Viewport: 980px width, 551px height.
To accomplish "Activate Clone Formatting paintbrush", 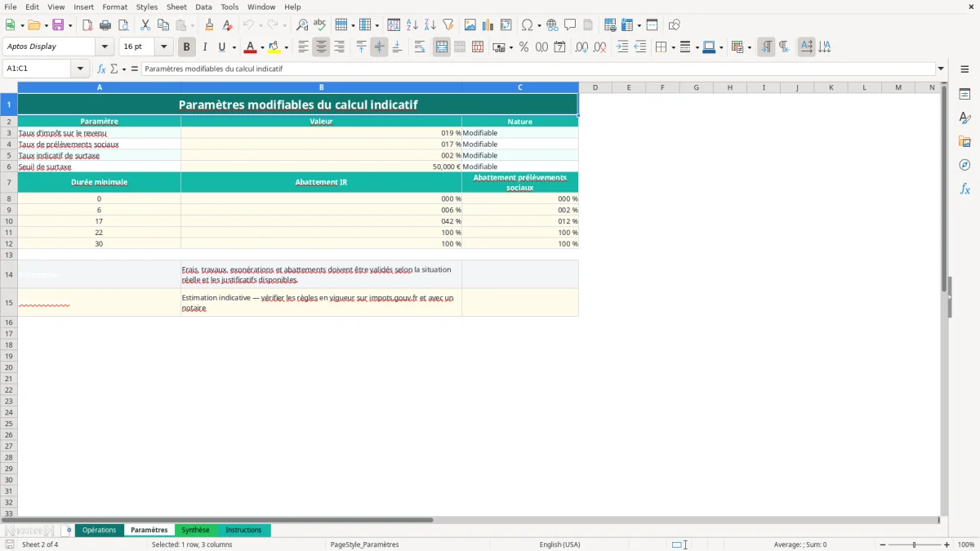I will pyautogui.click(x=209, y=25).
